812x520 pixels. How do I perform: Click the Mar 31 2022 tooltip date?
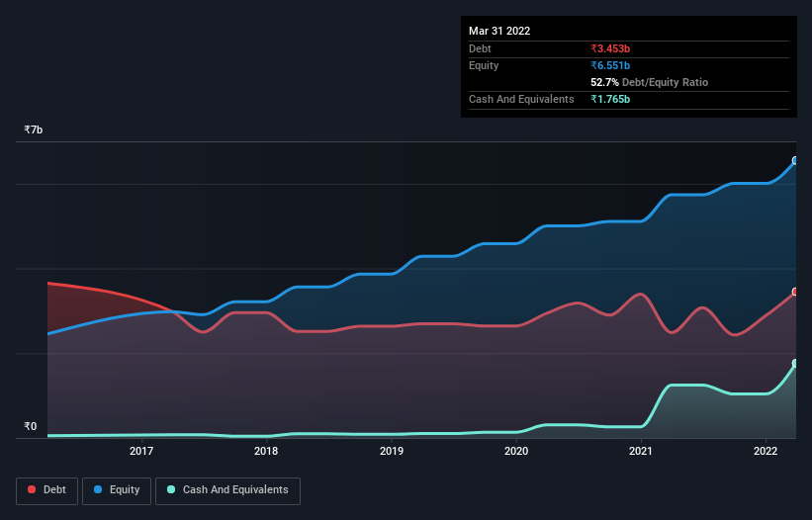click(499, 31)
